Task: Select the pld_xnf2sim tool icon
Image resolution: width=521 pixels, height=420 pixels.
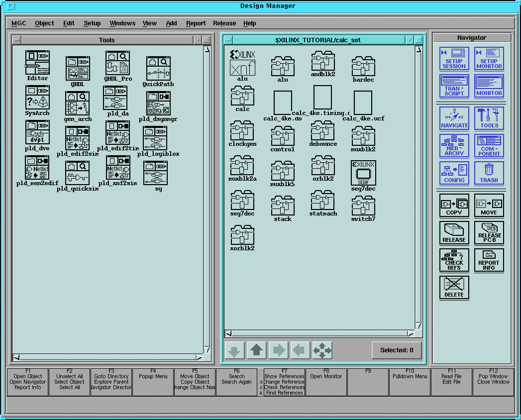Action: click(118, 168)
